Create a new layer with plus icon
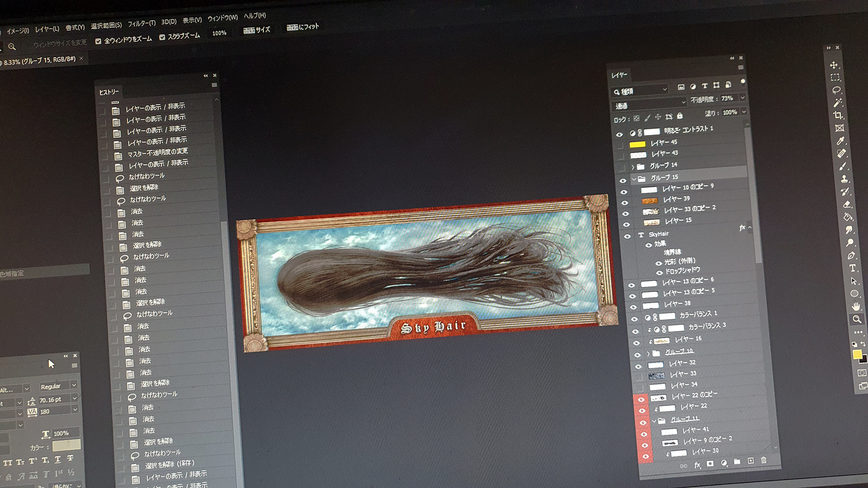The width and height of the screenshot is (868, 488). pos(750,461)
